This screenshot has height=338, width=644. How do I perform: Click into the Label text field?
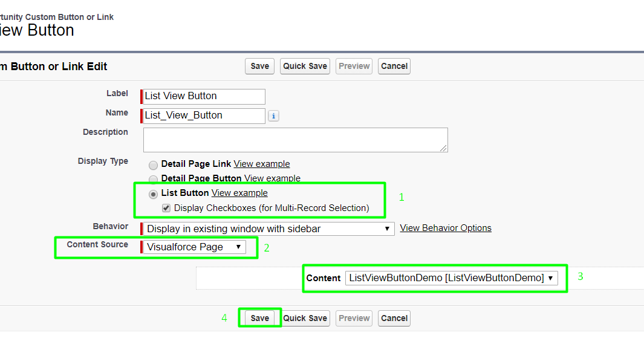(x=204, y=96)
